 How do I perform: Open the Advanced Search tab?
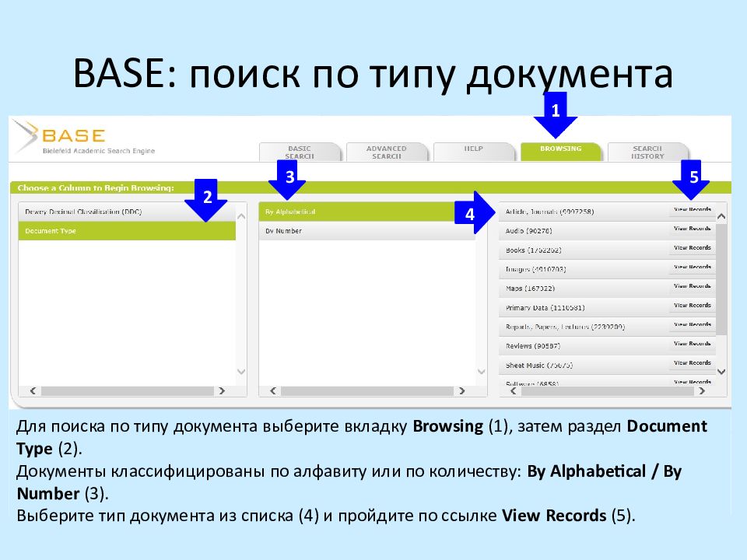387,152
